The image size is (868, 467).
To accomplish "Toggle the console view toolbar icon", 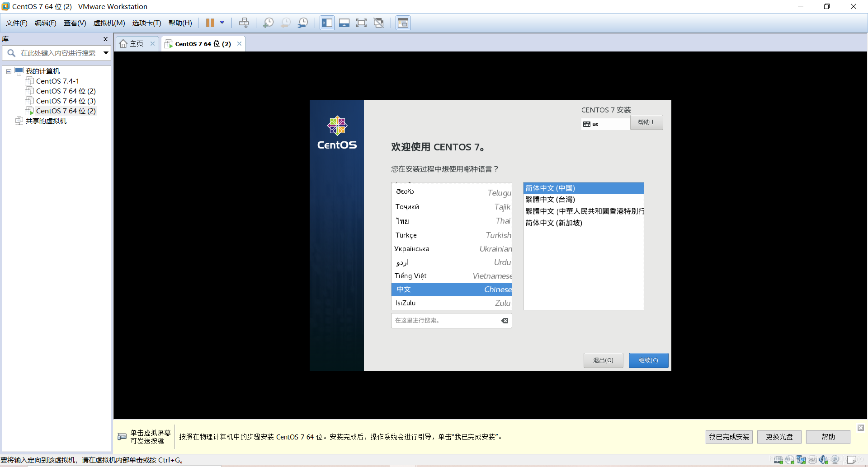I will [403, 23].
